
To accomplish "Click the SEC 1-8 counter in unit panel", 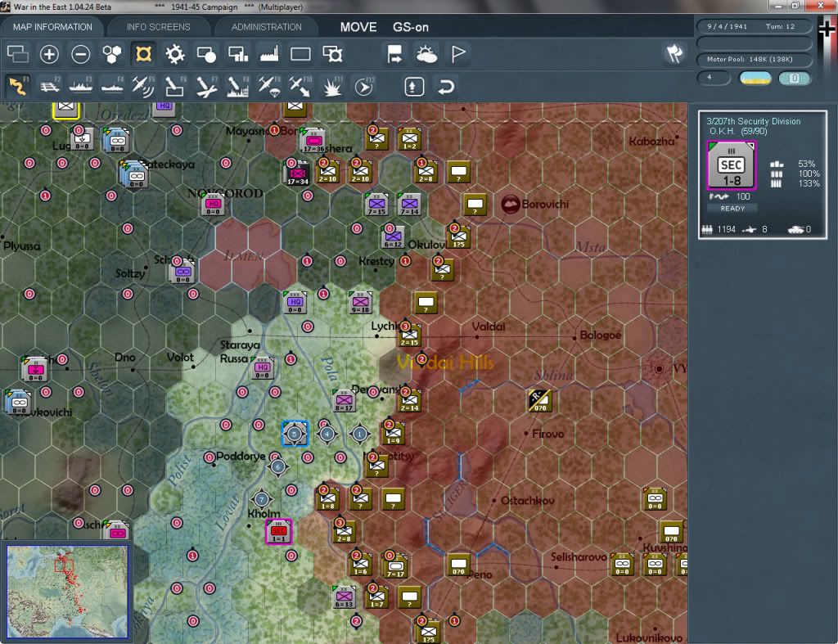I will (731, 165).
